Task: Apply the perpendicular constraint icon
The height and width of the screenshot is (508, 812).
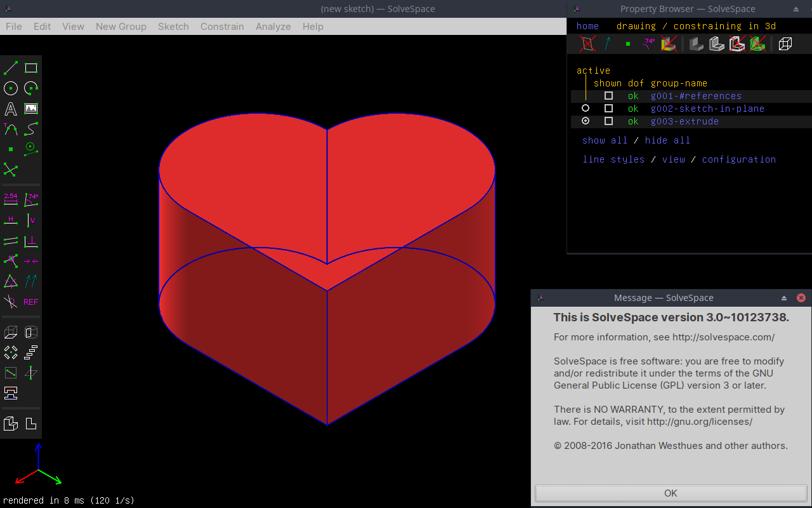Action: coord(31,241)
